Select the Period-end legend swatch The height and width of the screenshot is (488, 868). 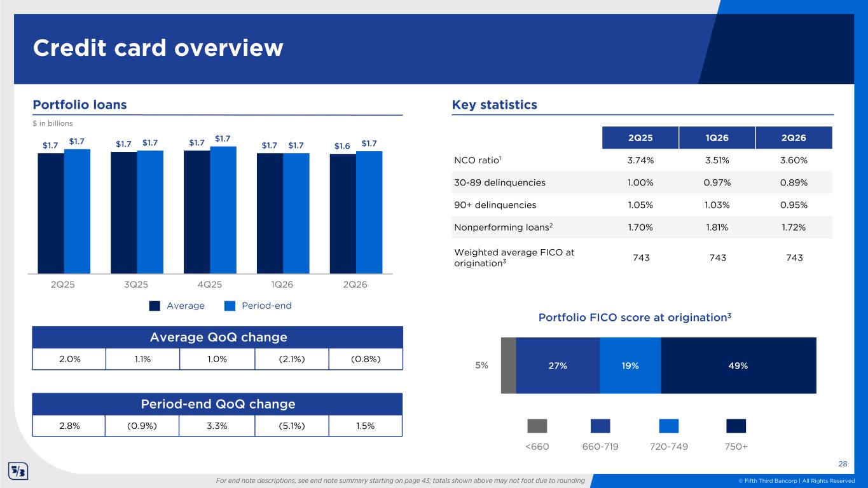click(x=230, y=306)
